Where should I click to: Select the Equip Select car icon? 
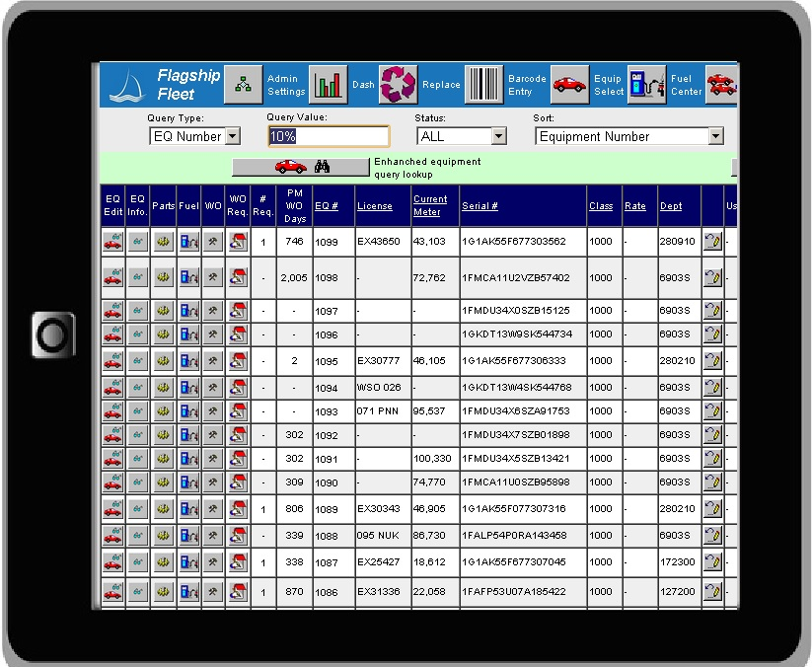567,84
